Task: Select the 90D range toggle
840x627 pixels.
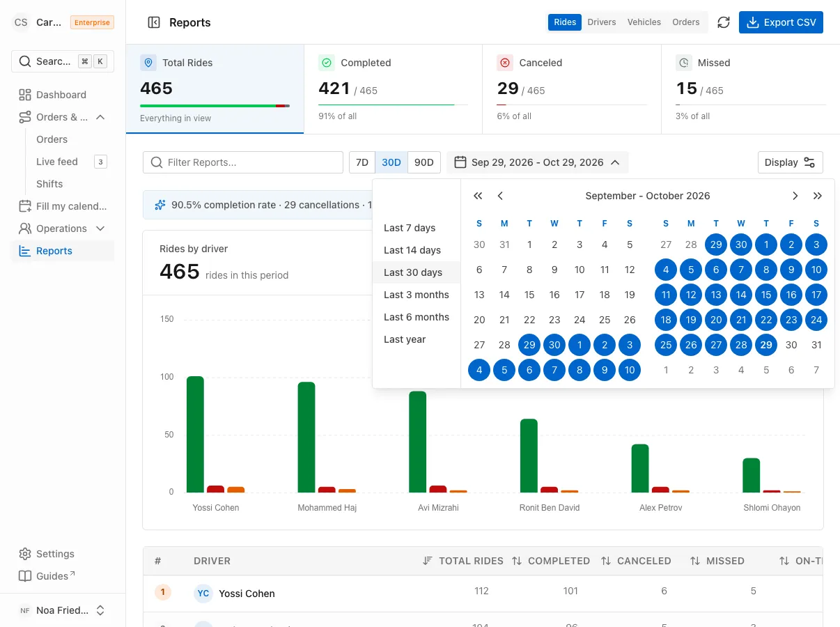Action: [x=424, y=162]
